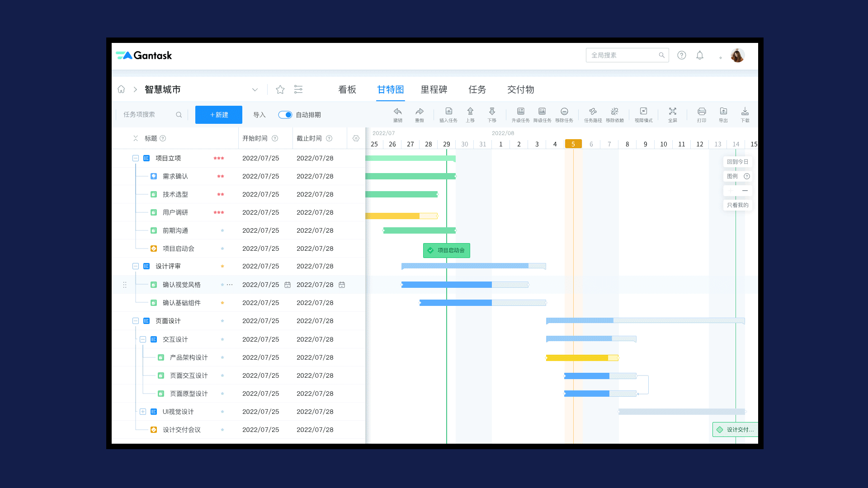Collapse the 交互设计 subgroup

143,339
